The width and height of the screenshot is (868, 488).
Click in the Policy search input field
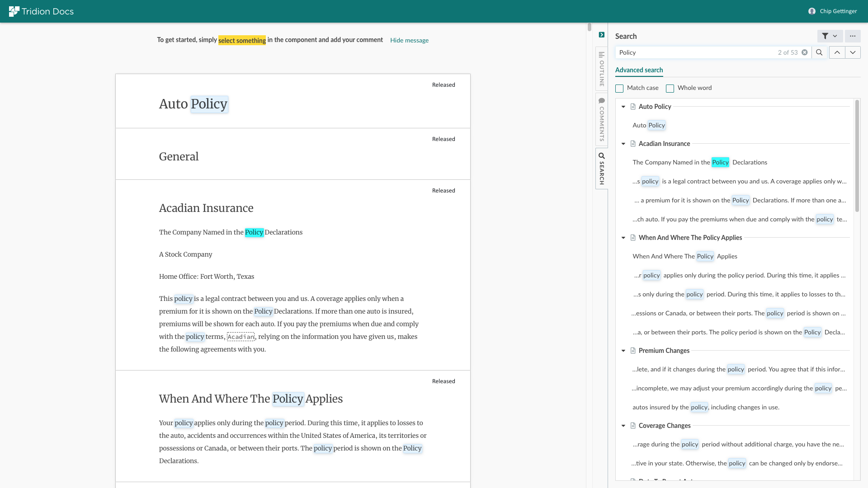tap(696, 52)
